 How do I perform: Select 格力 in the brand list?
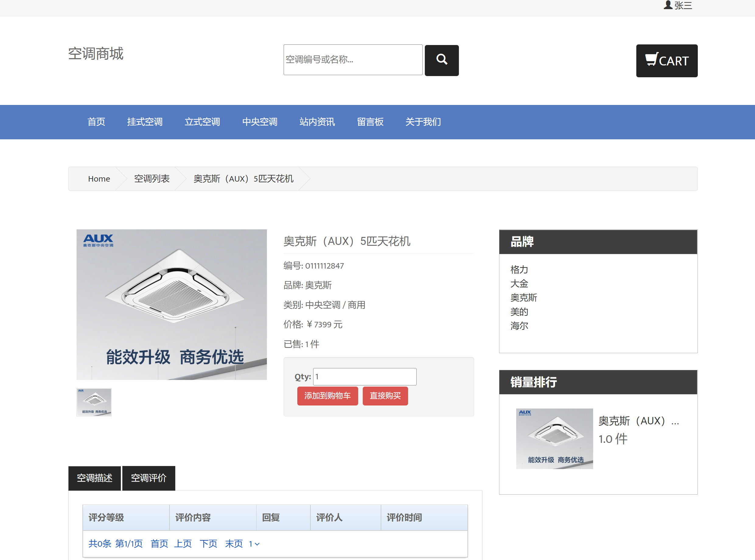[519, 270]
